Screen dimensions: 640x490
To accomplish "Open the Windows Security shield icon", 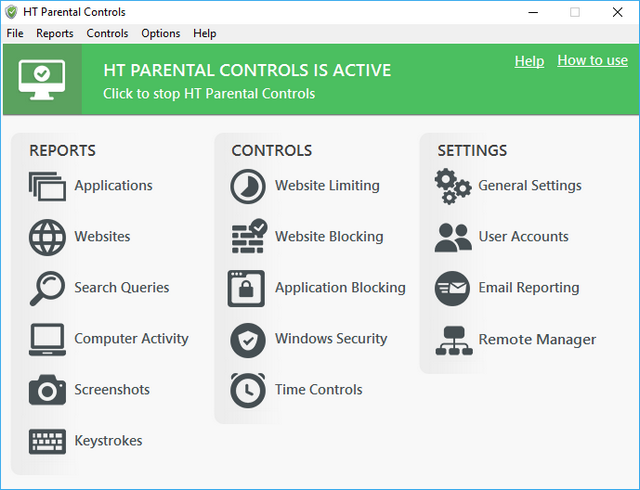I will pyautogui.click(x=248, y=340).
